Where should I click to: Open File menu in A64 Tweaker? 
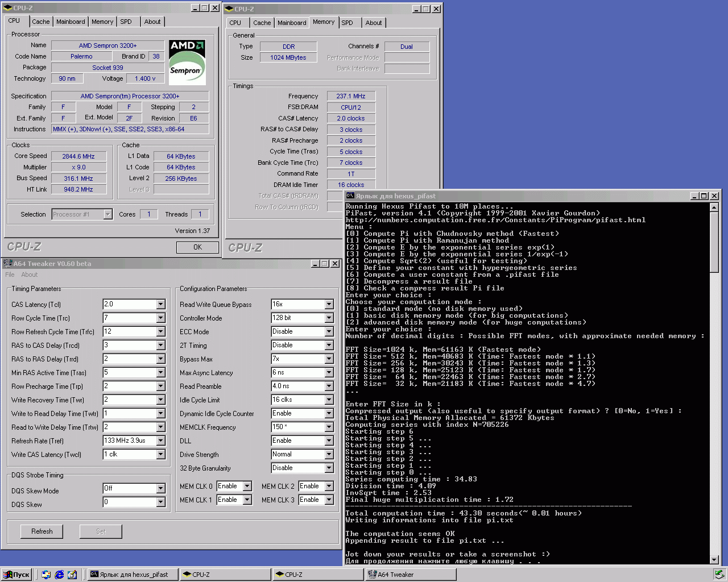pyautogui.click(x=10, y=275)
